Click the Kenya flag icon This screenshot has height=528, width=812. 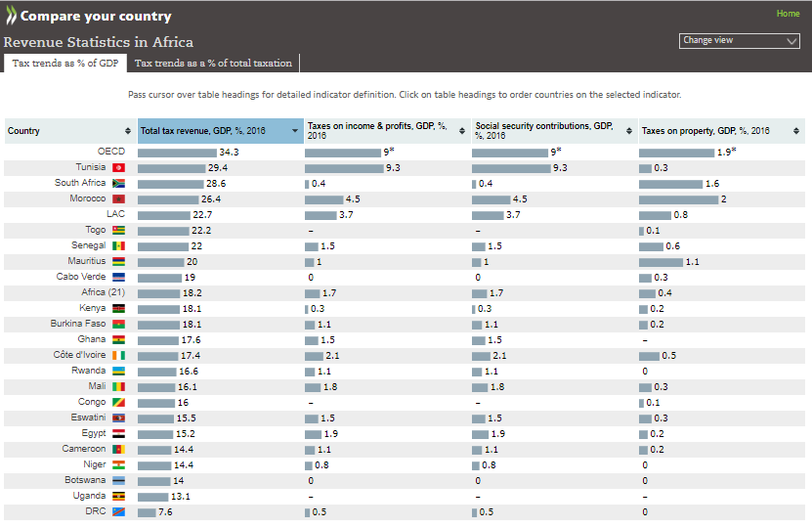click(x=118, y=309)
